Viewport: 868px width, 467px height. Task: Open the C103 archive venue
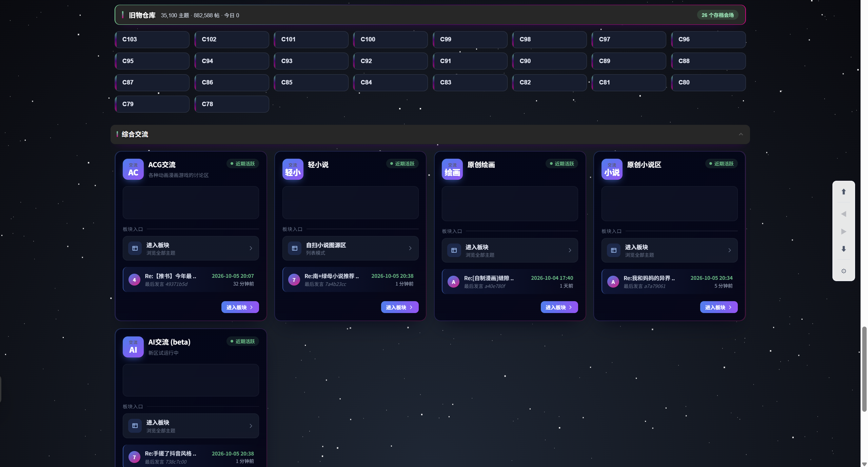152,39
